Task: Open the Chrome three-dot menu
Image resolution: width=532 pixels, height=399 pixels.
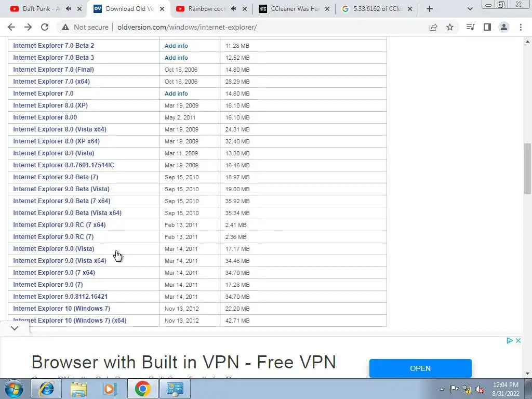Action: pyautogui.click(x=521, y=27)
